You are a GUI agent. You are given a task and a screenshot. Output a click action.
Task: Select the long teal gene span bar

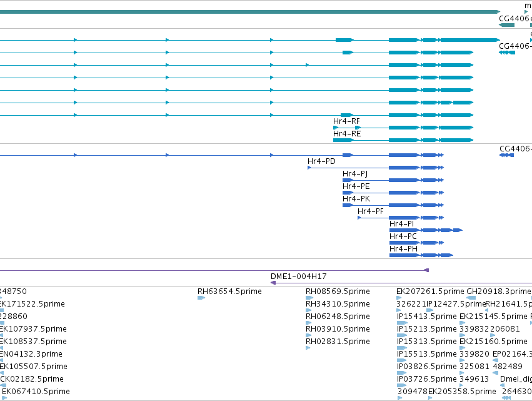250,12
